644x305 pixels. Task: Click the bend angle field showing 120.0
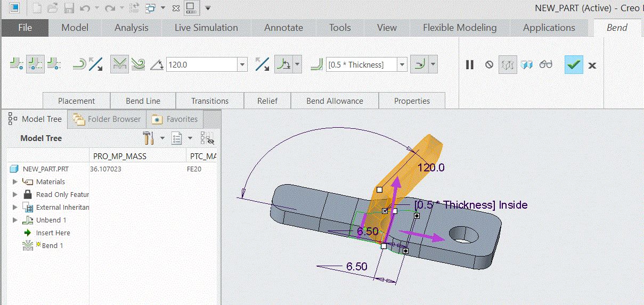tap(202, 64)
